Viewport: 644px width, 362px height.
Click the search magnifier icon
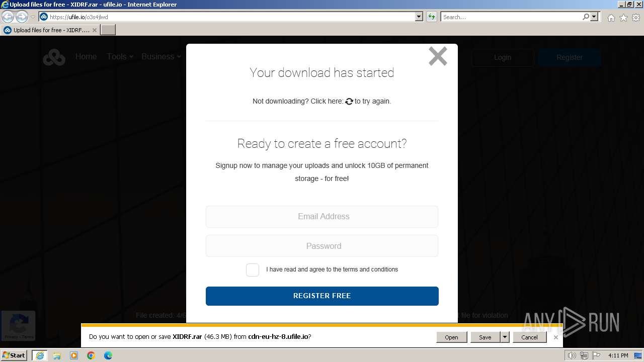coord(586,17)
